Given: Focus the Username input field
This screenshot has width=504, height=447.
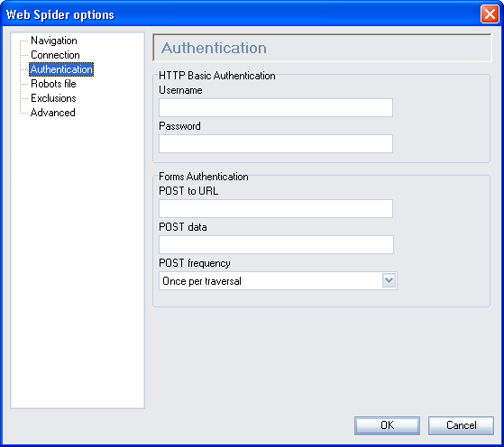Looking at the screenshot, I should coord(276,107).
